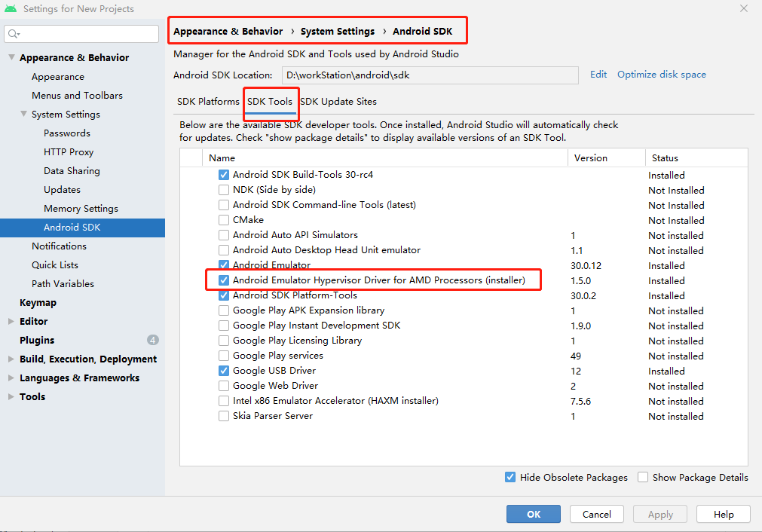Expand Languages & Frameworks arrow

tap(11, 378)
